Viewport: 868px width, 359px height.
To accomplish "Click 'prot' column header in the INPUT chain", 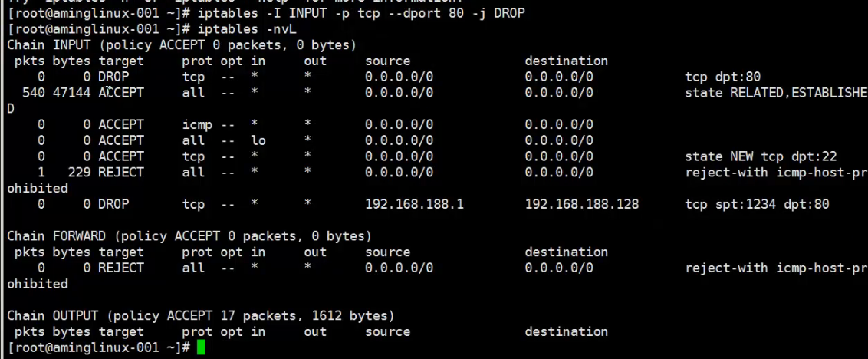I will click(197, 61).
